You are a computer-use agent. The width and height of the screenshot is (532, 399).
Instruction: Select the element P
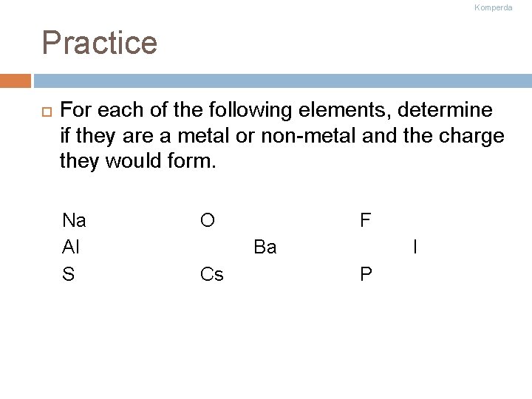pos(365,275)
